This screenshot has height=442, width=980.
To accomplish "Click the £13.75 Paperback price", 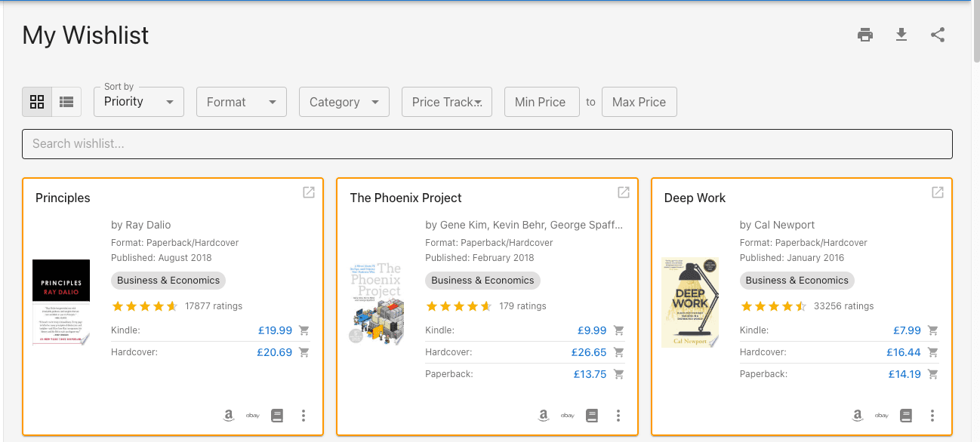I will click(x=590, y=374).
